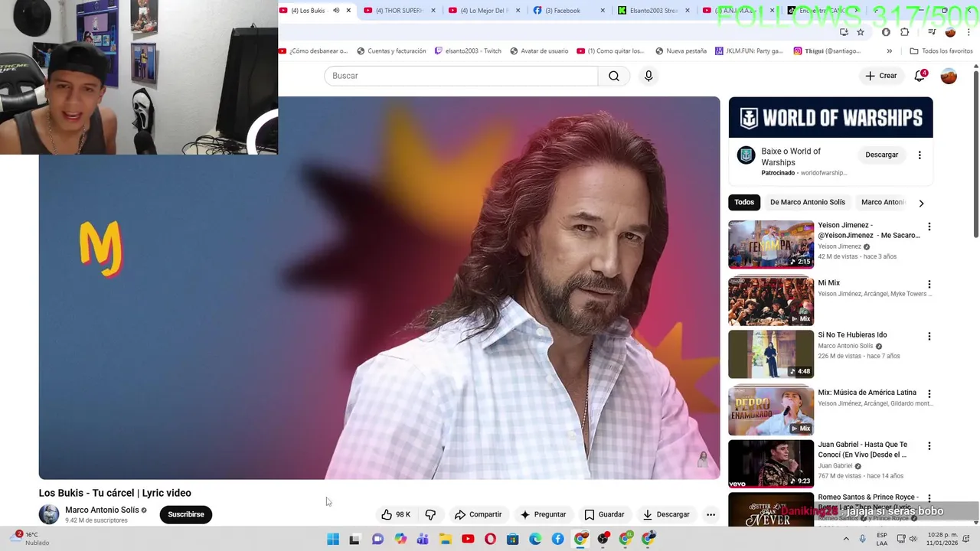
Task: Open YouTube app icon on the taskbar
Action: pyautogui.click(x=468, y=539)
